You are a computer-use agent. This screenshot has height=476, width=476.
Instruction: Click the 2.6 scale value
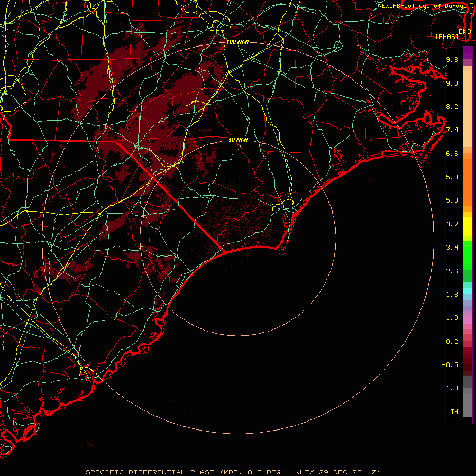[x=452, y=271]
